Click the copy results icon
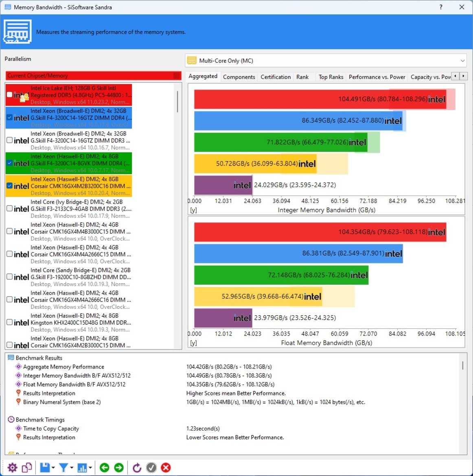Screen dimensions: 473x476 click(x=27, y=467)
